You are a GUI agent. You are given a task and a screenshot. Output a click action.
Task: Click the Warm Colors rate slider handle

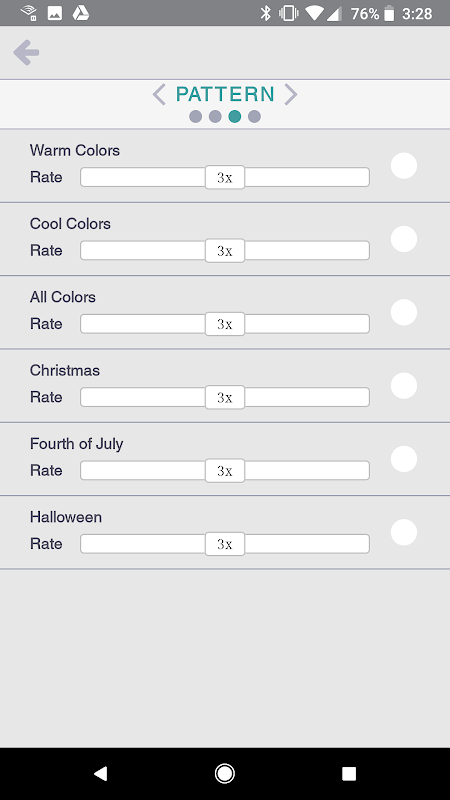tap(225, 177)
